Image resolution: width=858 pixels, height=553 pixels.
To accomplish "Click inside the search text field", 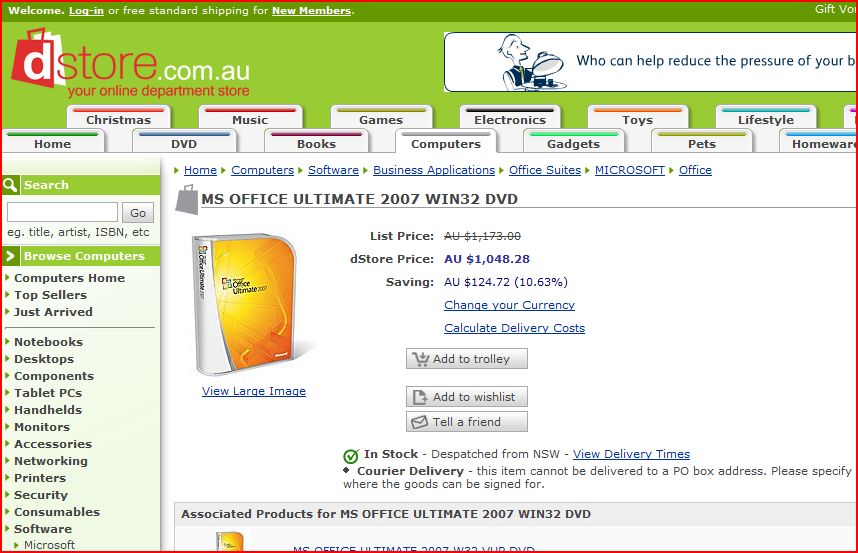I will pyautogui.click(x=62, y=212).
